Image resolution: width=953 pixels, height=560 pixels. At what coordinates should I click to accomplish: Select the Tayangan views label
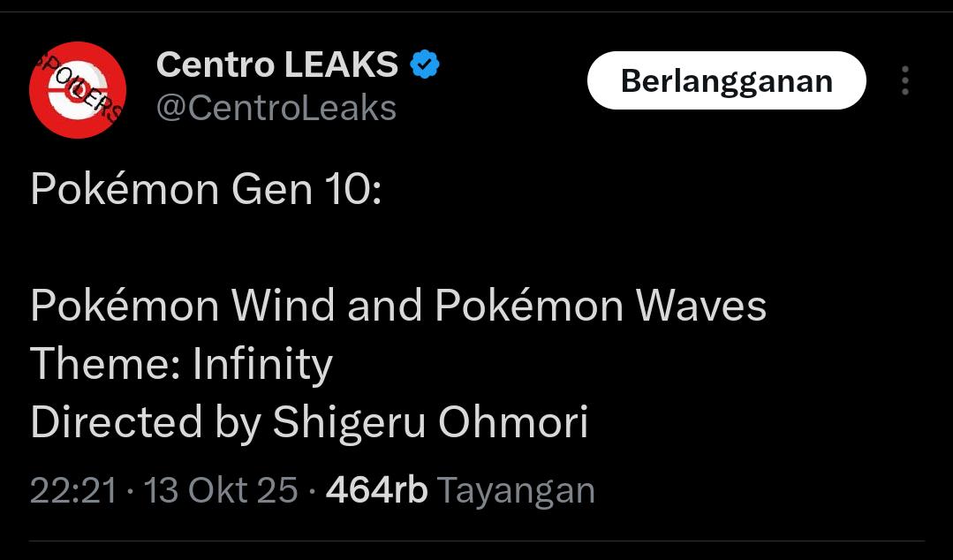[516, 490]
